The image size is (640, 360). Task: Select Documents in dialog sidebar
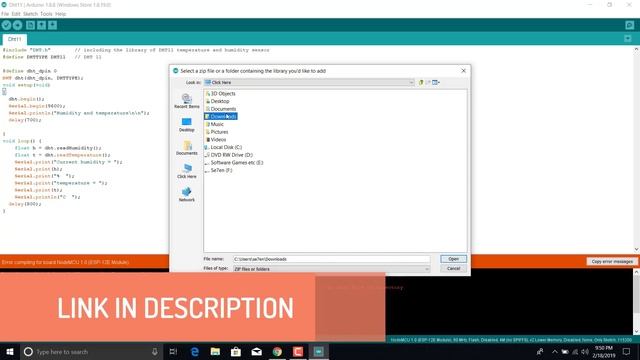click(x=187, y=148)
